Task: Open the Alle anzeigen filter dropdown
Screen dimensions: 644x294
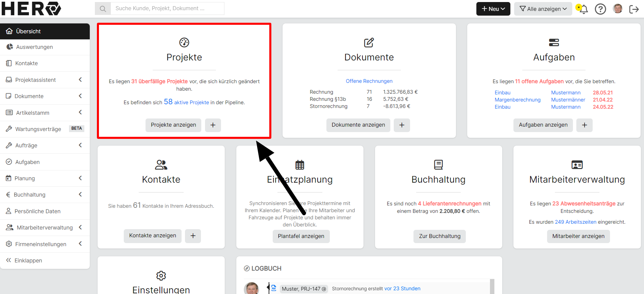Action: [543, 9]
